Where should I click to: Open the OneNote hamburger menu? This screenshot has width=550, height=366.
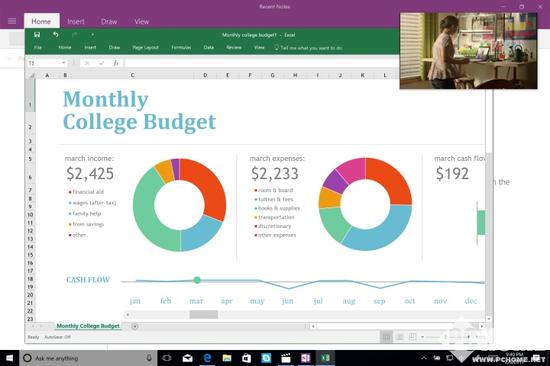(12, 21)
